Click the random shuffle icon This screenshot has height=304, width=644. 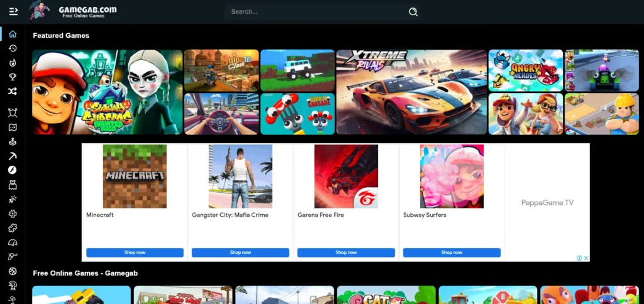click(x=13, y=92)
